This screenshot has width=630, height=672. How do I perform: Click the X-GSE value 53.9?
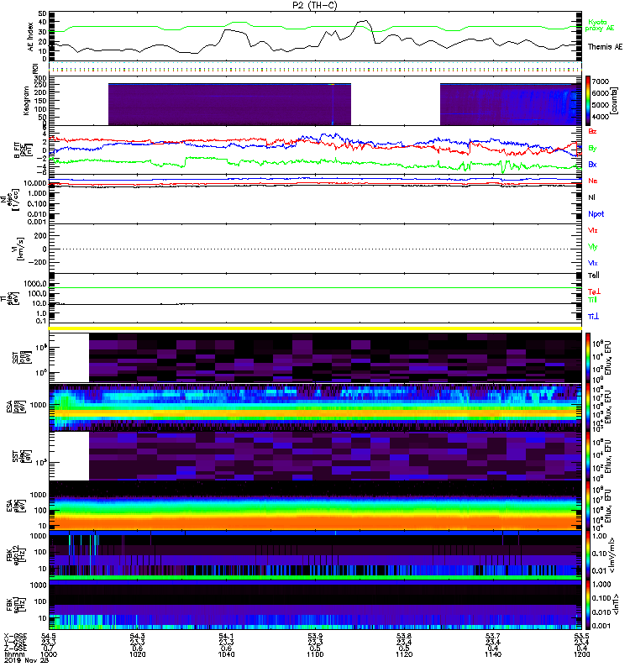point(315,637)
